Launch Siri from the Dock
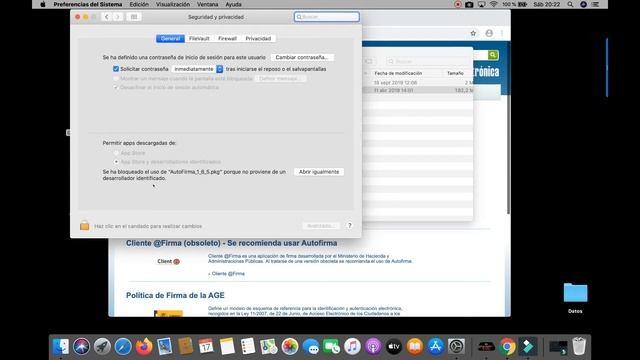This screenshot has height=360, width=640. tap(81, 347)
